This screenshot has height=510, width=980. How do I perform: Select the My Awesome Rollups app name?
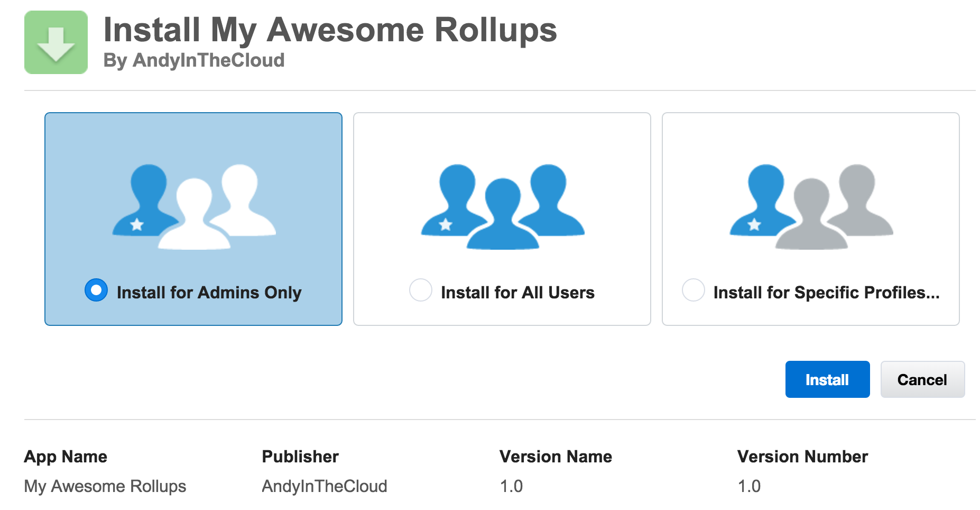tap(105, 486)
